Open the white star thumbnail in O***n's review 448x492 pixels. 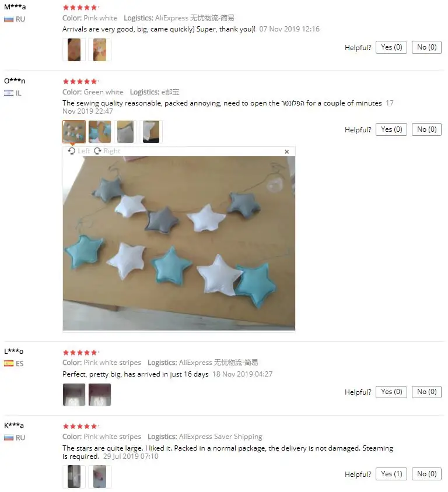(x=151, y=132)
